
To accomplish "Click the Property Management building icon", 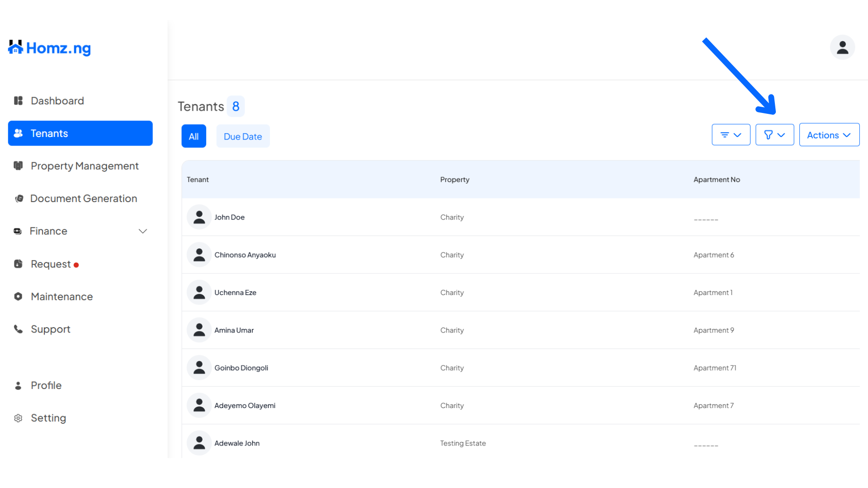I will [x=18, y=166].
